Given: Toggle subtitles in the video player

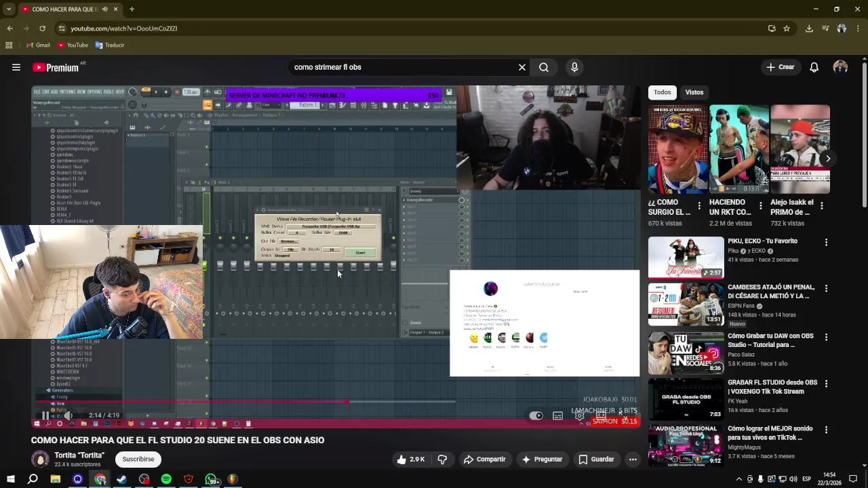Looking at the screenshot, I should 557,415.
